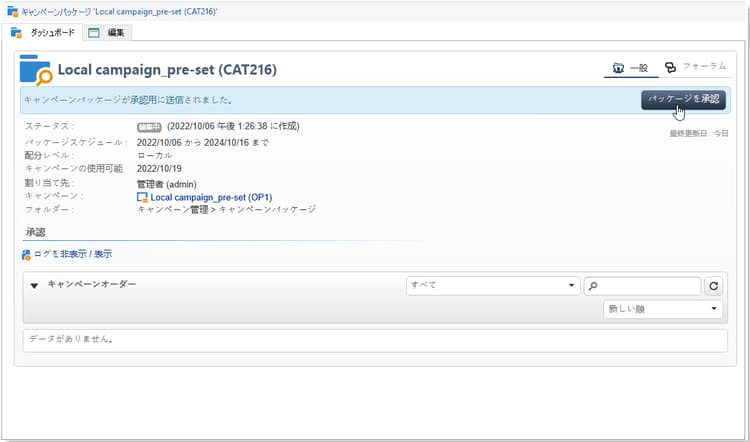Click the text データがありません。

[71, 339]
